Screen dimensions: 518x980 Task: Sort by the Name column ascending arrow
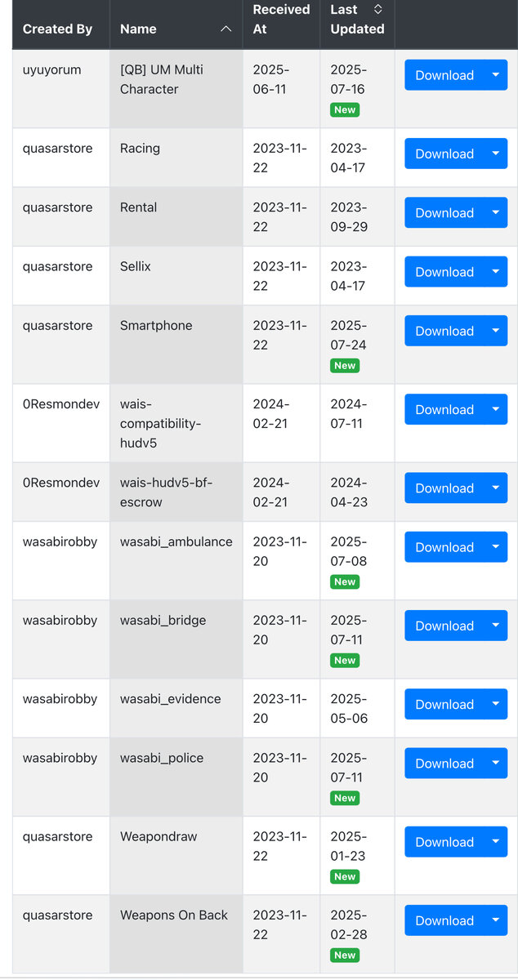226,29
